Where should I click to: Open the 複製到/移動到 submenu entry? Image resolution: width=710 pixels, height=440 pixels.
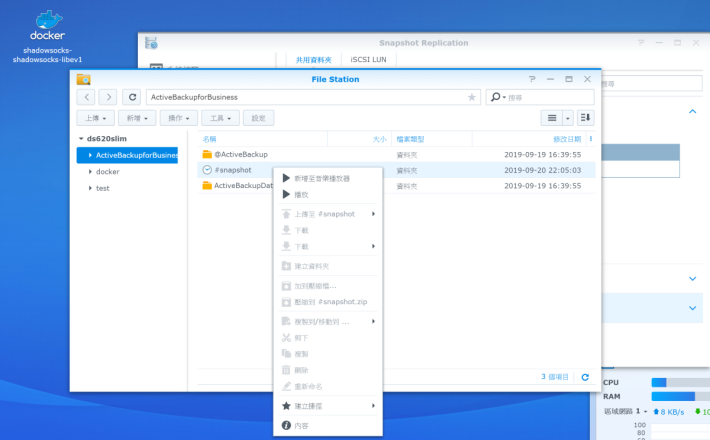click(328, 321)
